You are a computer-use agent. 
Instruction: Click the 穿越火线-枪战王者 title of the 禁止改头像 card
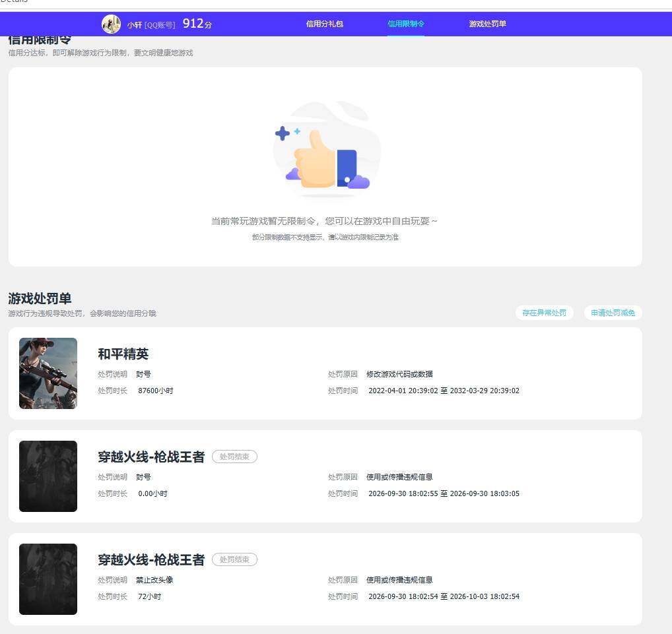click(151, 559)
